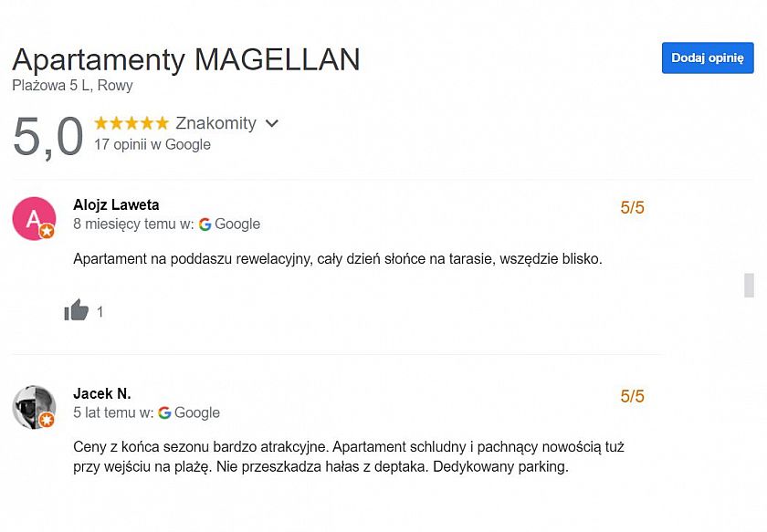
Task: Click Alojz Laweta's pink avatar picture
Action: pyautogui.click(x=34, y=218)
